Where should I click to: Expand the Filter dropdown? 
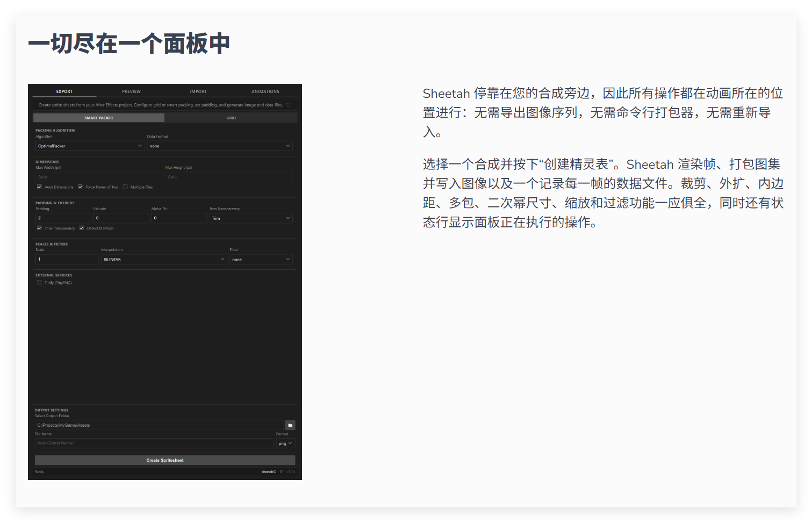[x=261, y=259]
